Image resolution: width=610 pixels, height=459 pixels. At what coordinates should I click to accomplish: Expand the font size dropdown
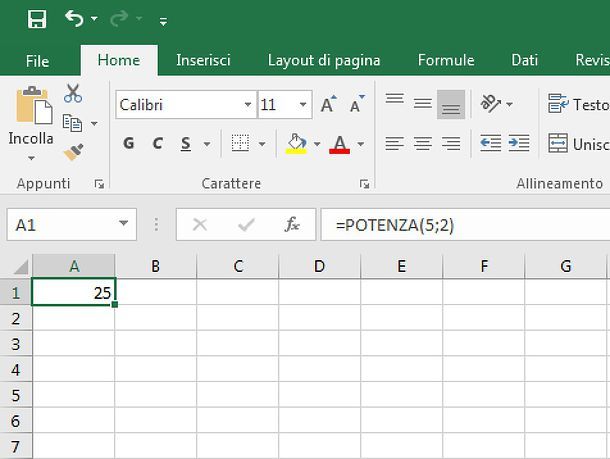(303, 105)
